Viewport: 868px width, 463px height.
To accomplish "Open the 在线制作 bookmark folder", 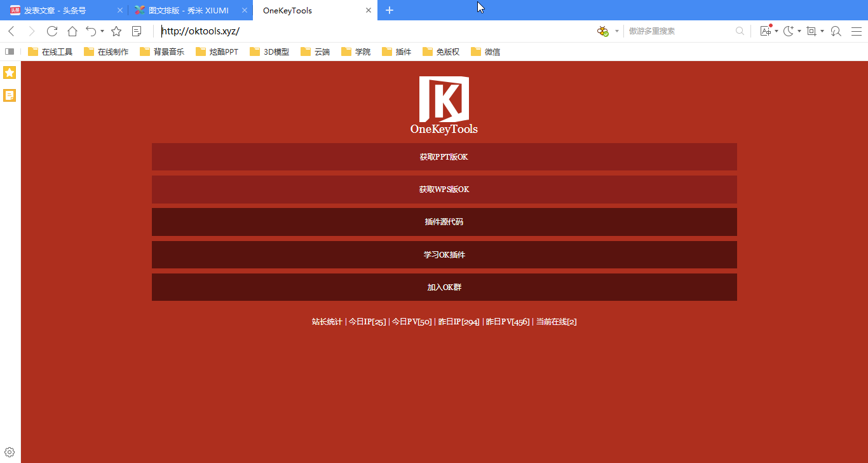I will 106,52.
